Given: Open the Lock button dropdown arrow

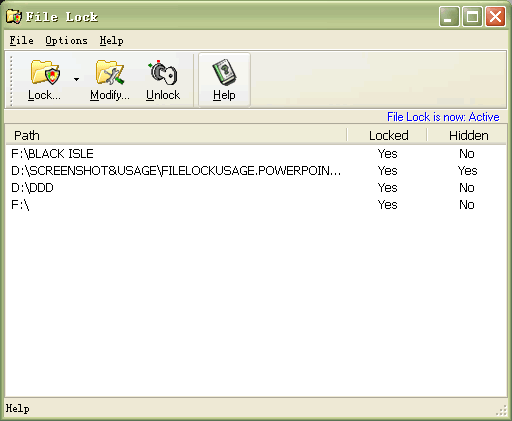Looking at the screenshot, I should pos(77,79).
